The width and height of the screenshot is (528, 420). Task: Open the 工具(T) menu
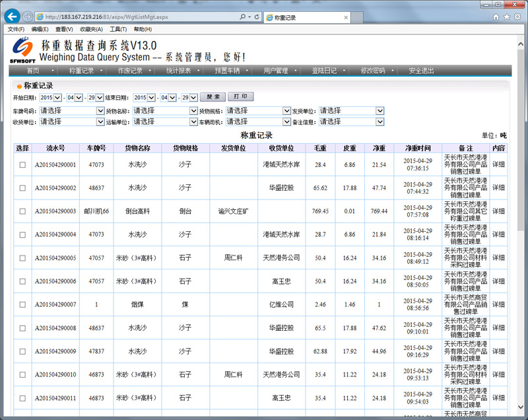(118, 29)
